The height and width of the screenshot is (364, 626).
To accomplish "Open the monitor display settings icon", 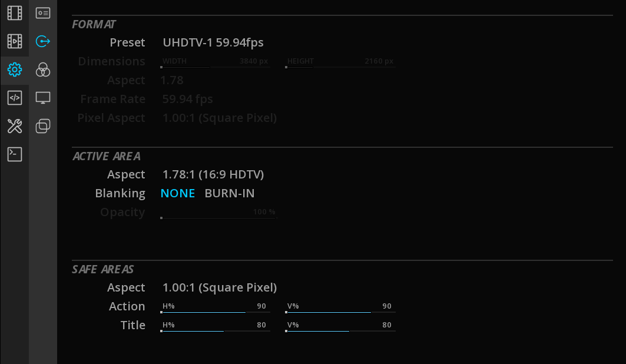I will coord(43,98).
